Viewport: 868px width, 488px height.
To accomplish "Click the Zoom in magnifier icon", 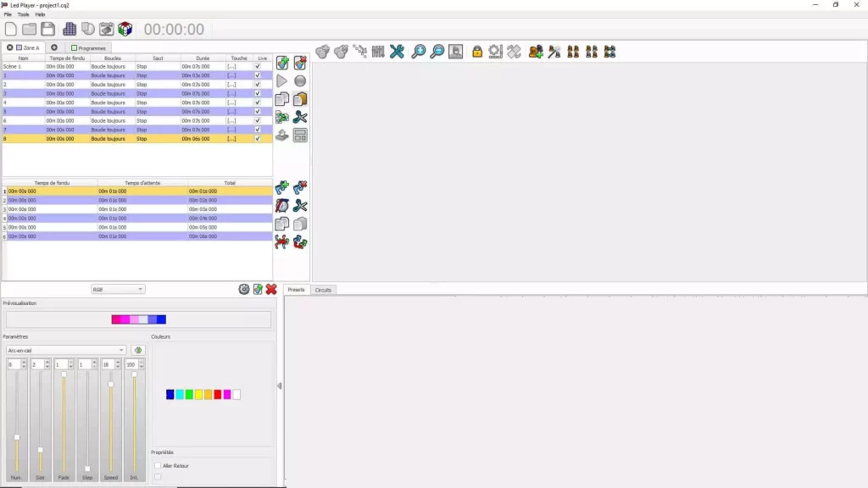I will pyautogui.click(x=419, y=52).
